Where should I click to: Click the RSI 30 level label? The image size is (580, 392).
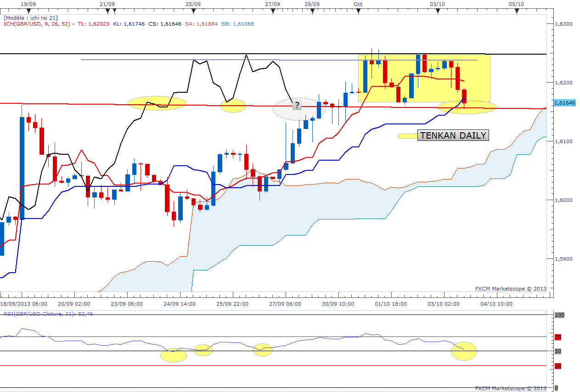[x=558, y=366]
